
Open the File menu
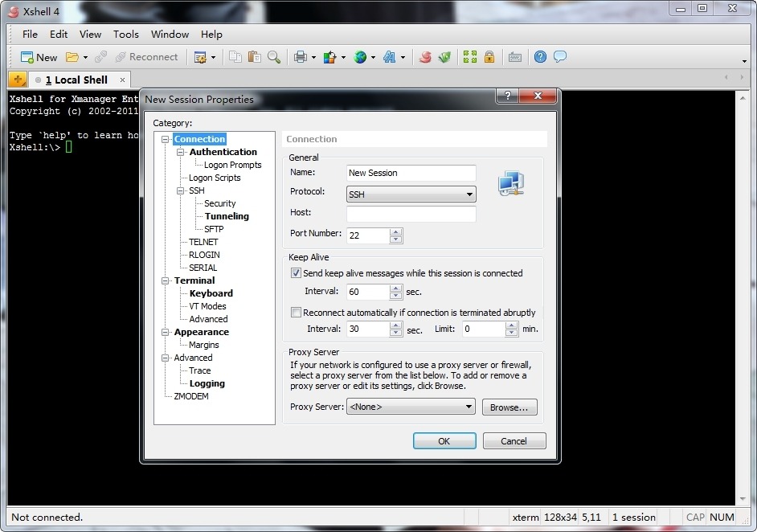tap(30, 35)
